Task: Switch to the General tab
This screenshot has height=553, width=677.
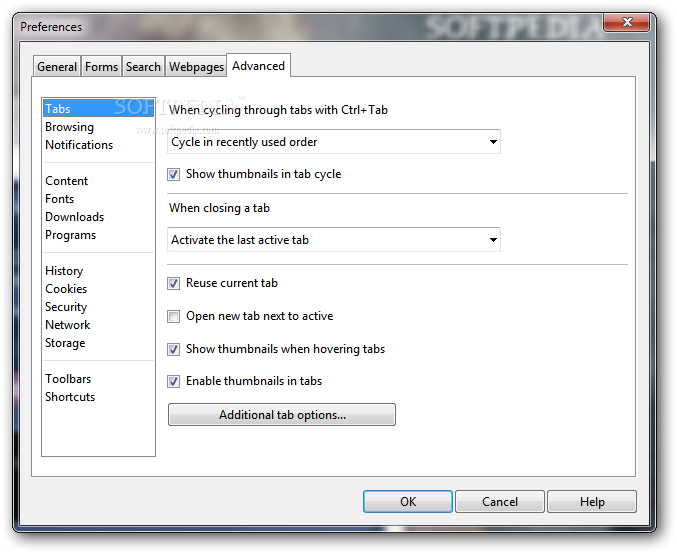Action: 57,66
